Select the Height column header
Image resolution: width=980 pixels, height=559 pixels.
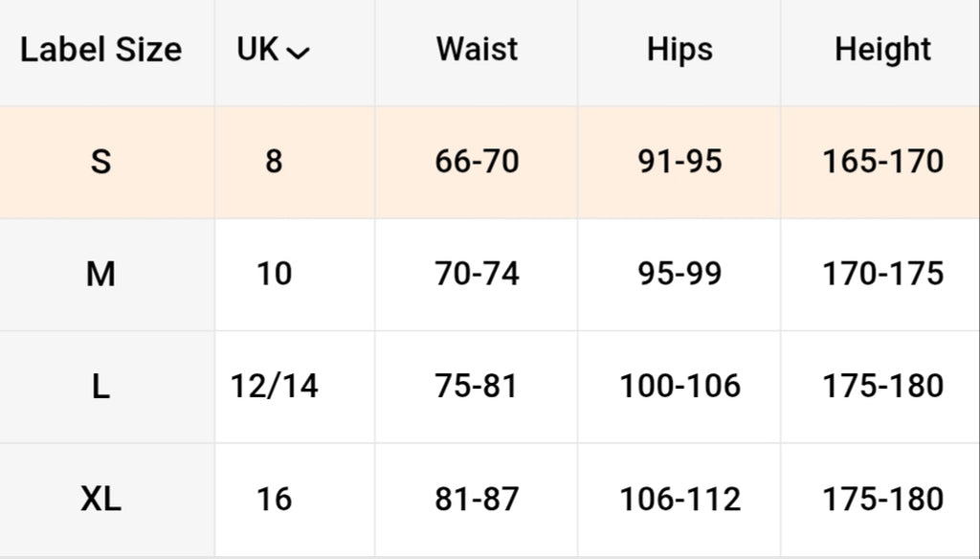tap(882, 50)
